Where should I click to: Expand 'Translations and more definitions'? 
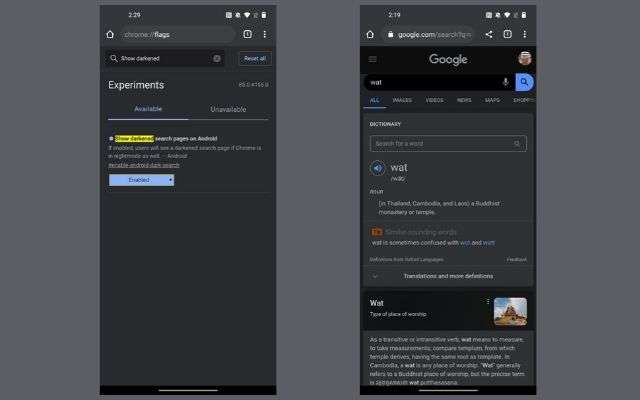click(x=448, y=276)
